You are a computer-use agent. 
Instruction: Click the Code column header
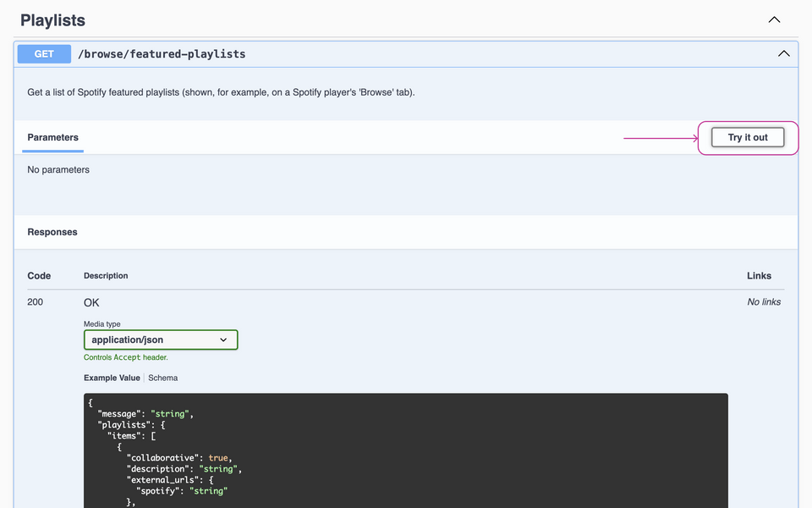[39, 276]
